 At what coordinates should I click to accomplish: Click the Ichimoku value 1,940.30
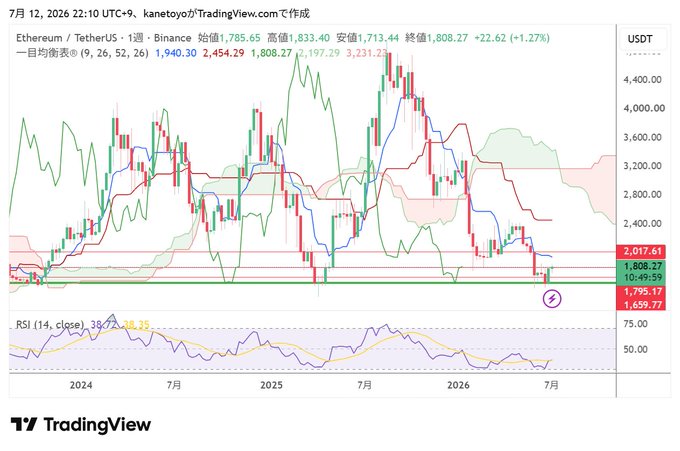[x=176, y=53]
